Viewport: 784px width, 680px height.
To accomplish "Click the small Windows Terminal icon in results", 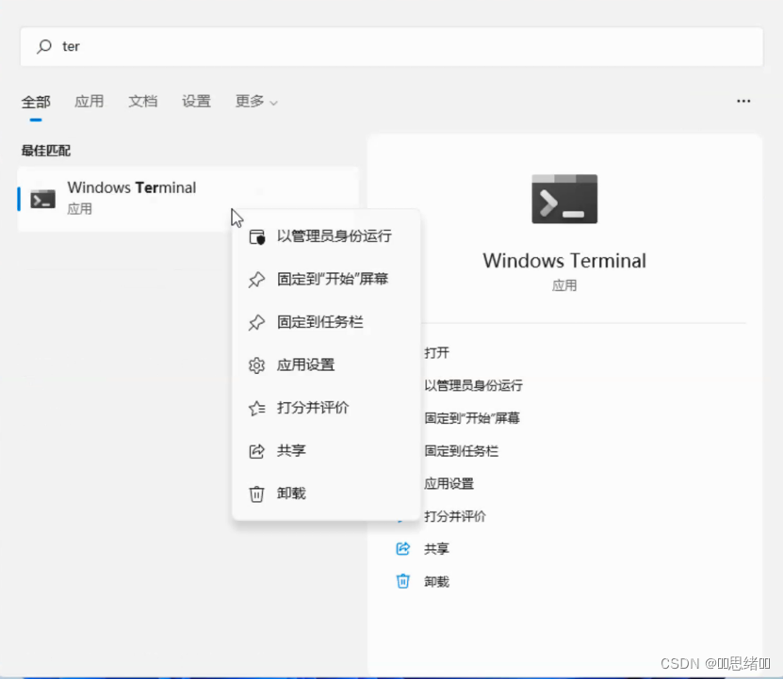I will (43, 199).
